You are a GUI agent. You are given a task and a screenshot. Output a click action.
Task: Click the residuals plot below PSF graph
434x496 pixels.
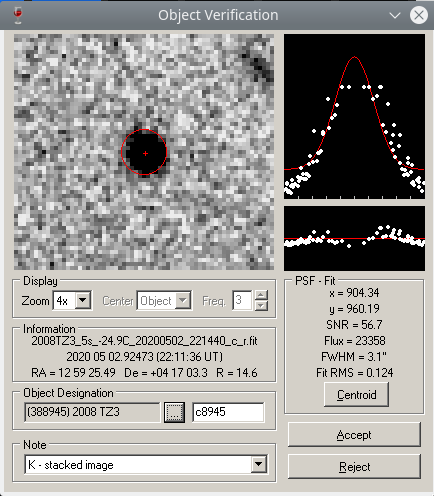354,238
